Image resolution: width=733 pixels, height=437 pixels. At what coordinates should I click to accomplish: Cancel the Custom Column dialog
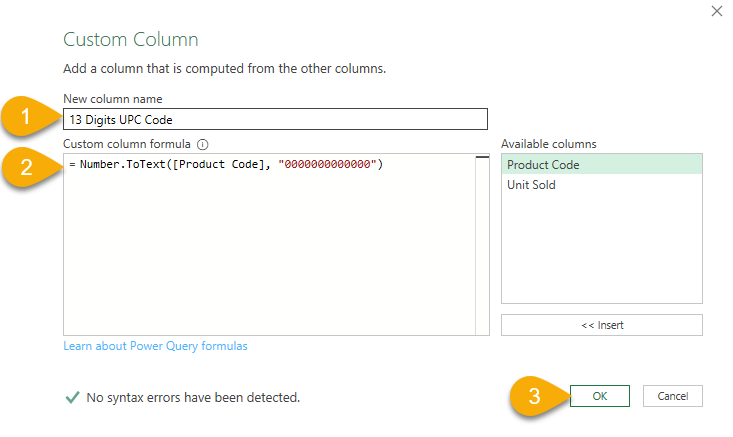click(672, 396)
